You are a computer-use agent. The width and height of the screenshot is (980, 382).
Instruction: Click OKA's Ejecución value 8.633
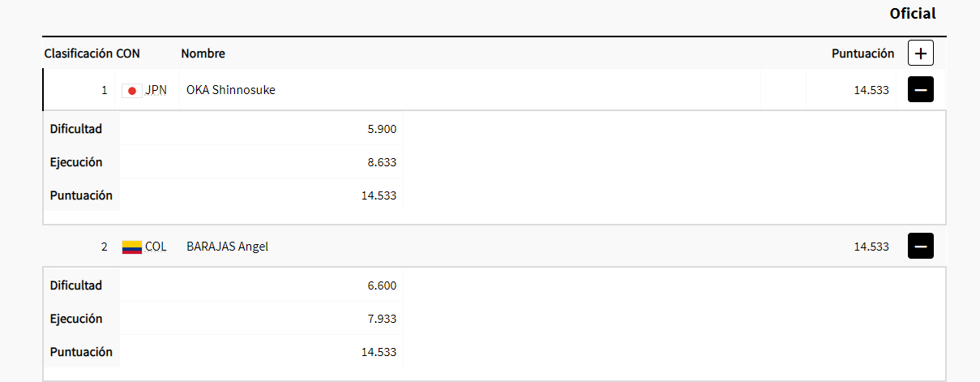pyautogui.click(x=382, y=162)
